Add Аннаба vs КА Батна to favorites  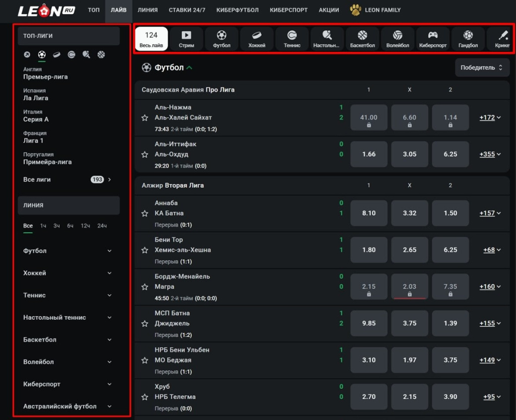(145, 214)
